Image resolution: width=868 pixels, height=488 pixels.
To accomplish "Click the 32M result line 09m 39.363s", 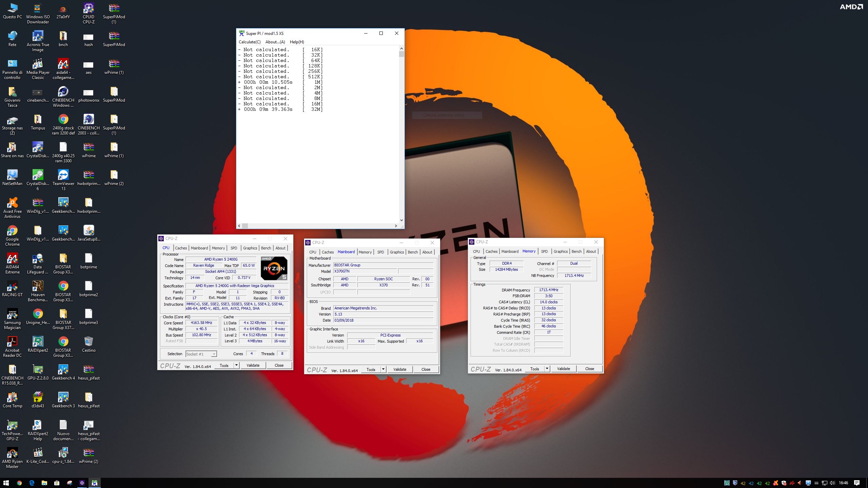I will [280, 109].
